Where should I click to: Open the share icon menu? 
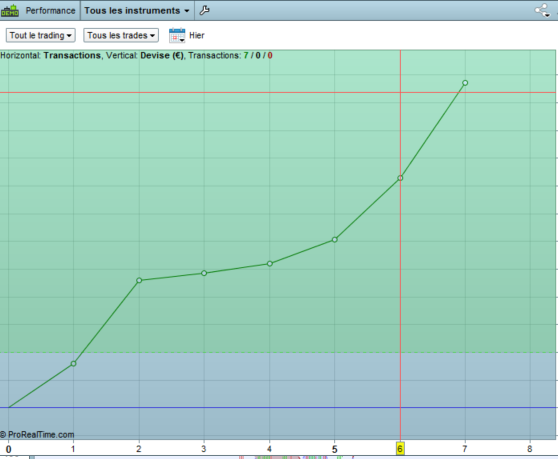click(x=542, y=10)
